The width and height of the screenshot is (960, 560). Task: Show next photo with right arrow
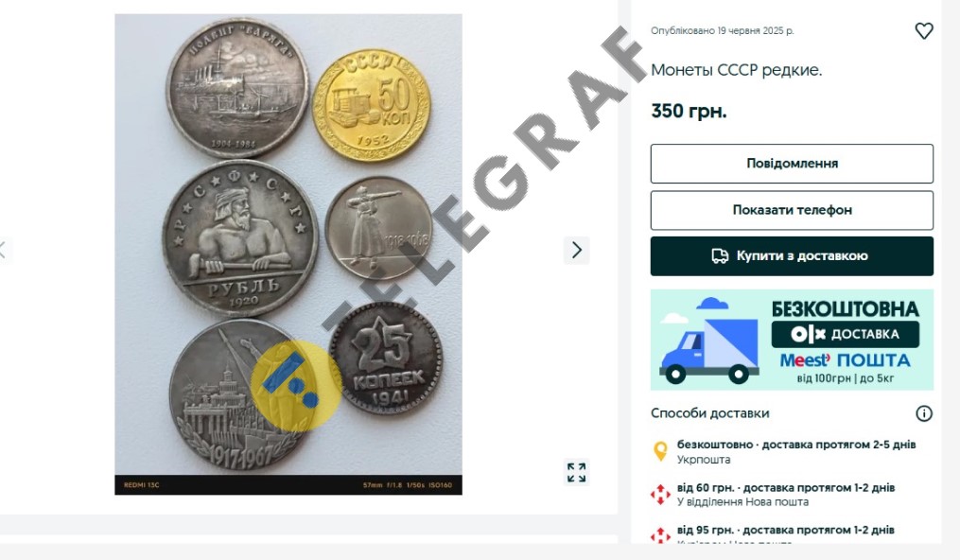coord(577,251)
